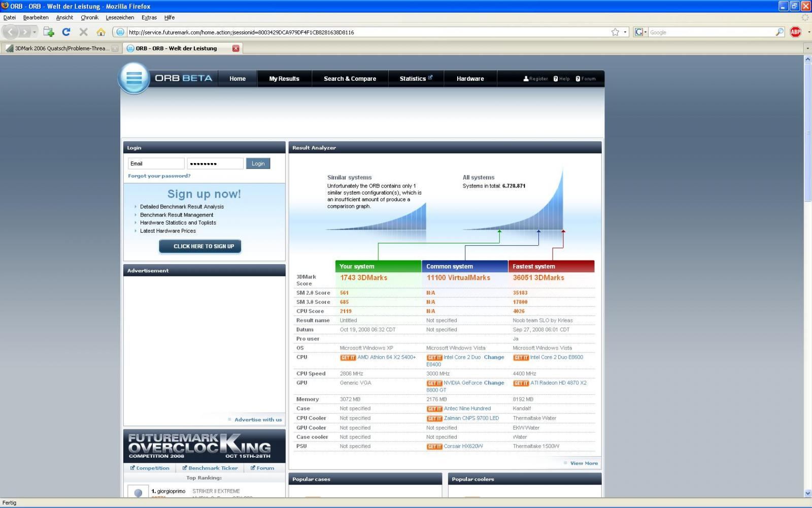Click the GET IT badge beside Intel Core 2 Duo E8600
812x508 pixels.
(521, 358)
